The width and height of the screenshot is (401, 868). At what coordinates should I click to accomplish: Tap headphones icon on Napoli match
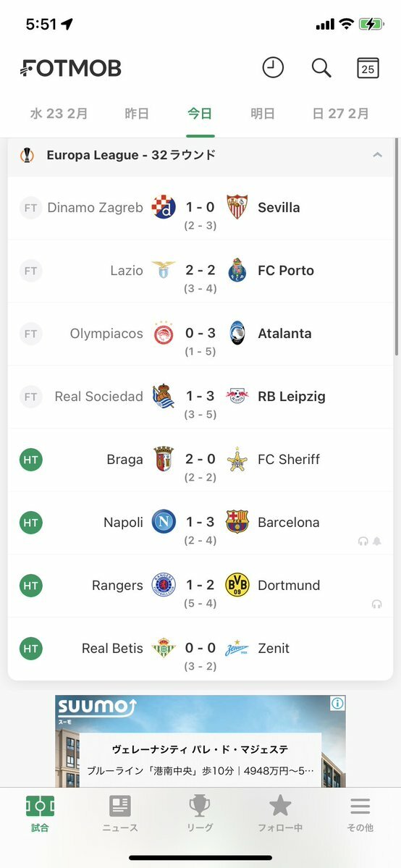point(363,542)
